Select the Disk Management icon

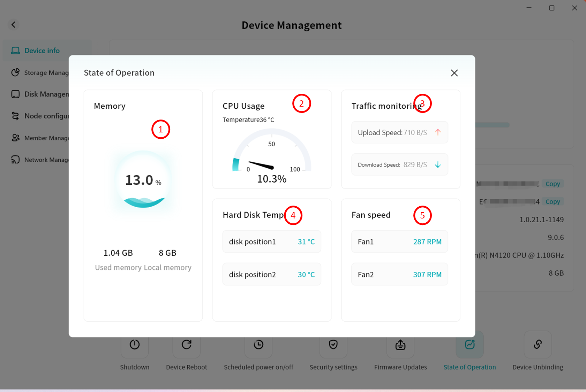[x=15, y=94]
